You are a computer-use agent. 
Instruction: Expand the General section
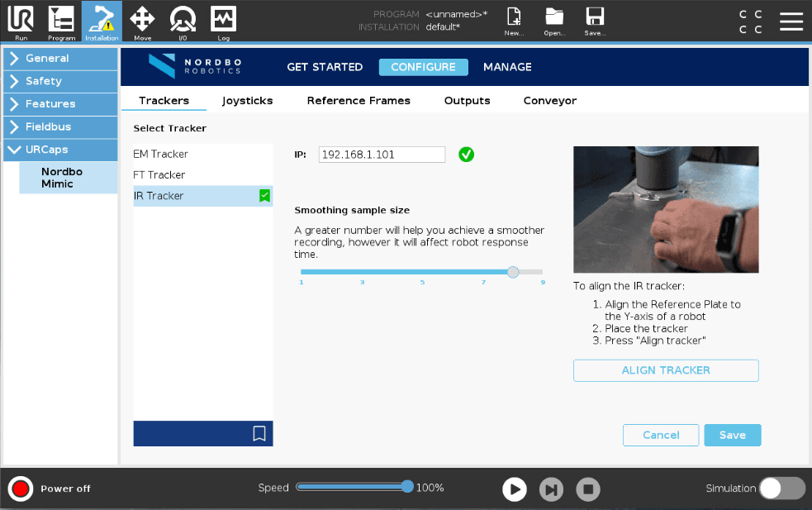pyautogui.click(x=60, y=59)
